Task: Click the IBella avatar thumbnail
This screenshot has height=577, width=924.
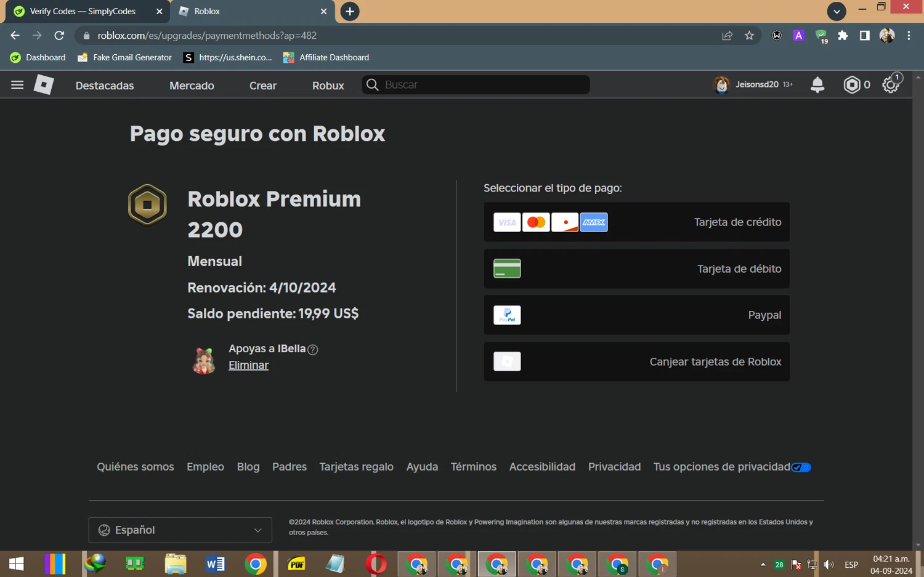Action: pyautogui.click(x=204, y=360)
